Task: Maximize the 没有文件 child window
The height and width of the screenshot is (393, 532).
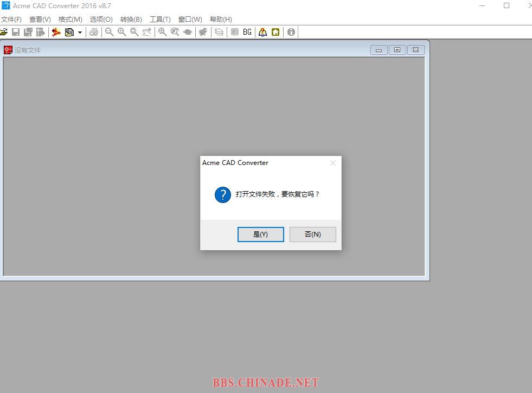Action: click(398, 50)
